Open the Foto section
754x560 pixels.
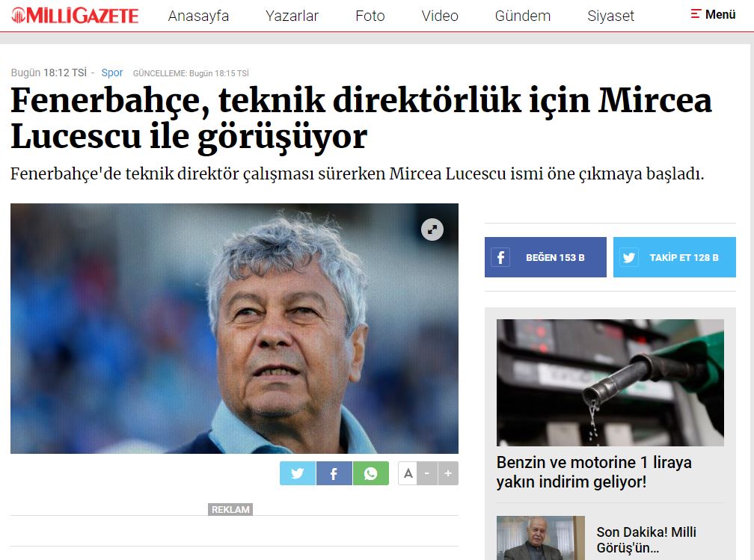click(x=370, y=16)
